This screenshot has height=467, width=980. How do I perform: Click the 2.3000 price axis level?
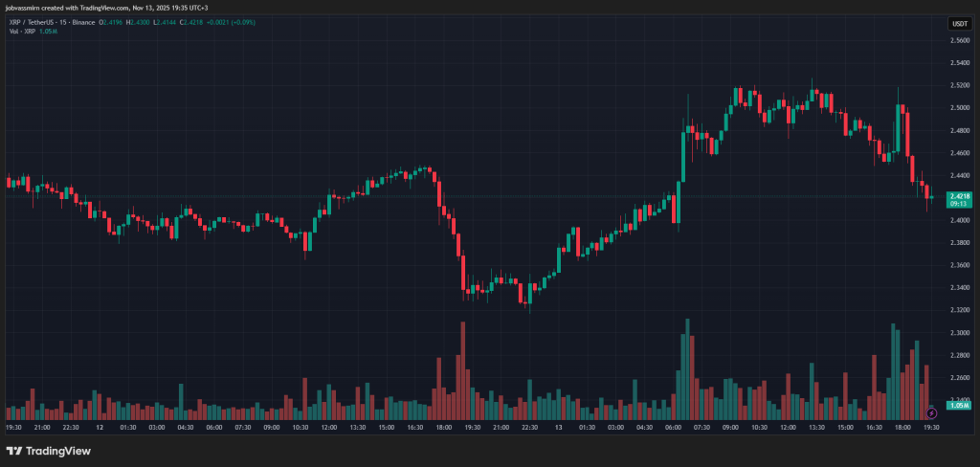click(958, 332)
